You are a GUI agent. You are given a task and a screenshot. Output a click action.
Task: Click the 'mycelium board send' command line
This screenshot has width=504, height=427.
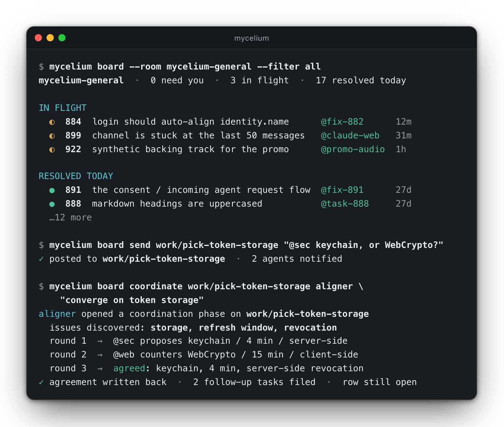coord(246,245)
